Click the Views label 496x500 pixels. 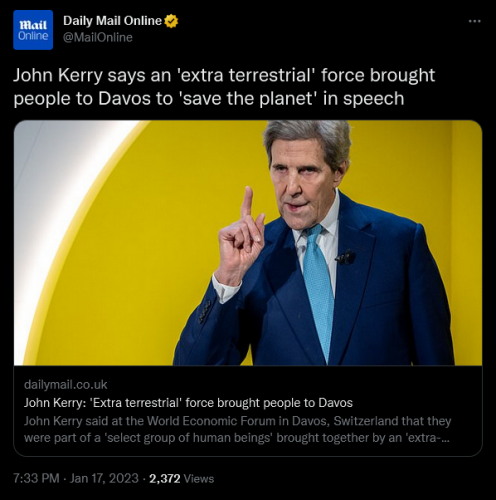pyautogui.click(x=199, y=479)
